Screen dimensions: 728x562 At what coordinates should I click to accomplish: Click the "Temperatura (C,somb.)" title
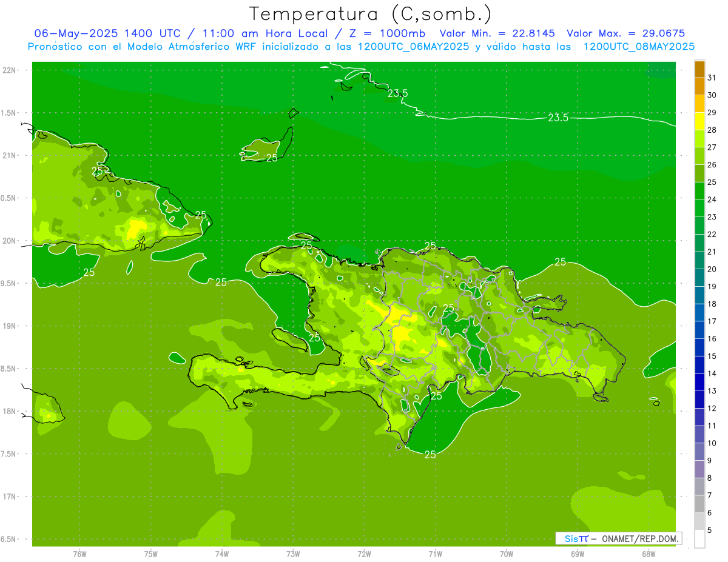point(371,14)
